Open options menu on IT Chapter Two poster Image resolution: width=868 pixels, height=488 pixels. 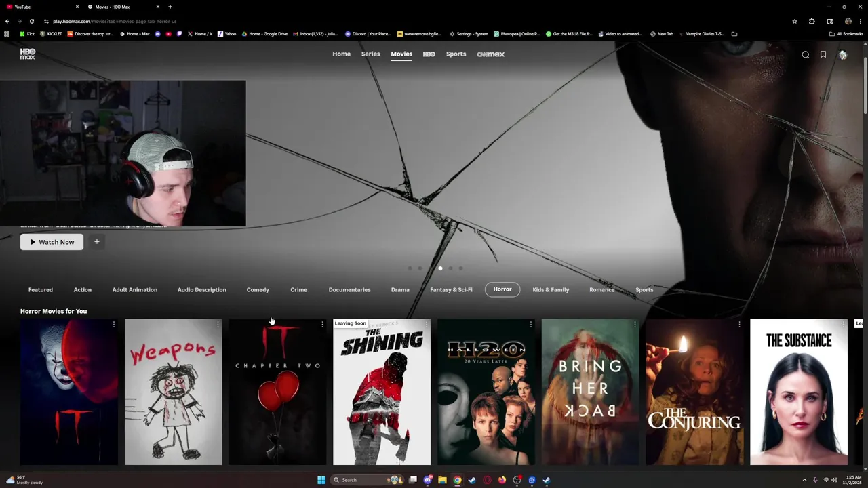tap(322, 325)
